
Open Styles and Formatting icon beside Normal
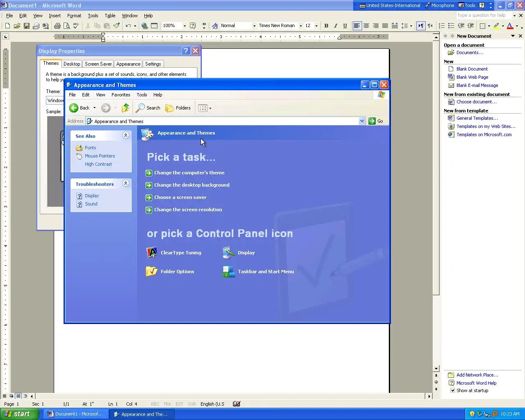(215, 26)
